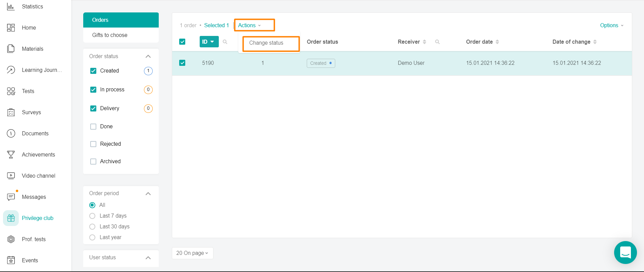Open the Options dropdown

pyautogui.click(x=612, y=25)
